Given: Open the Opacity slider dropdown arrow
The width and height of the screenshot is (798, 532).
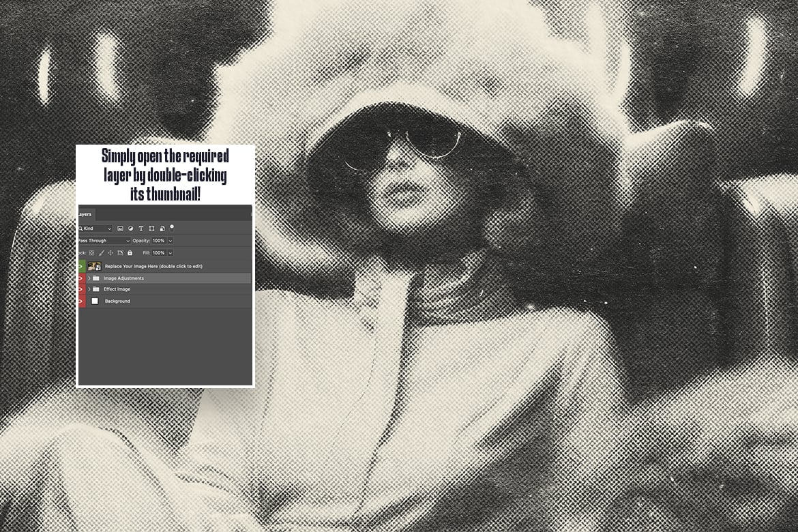Looking at the screenshot, I should (171, 241).
